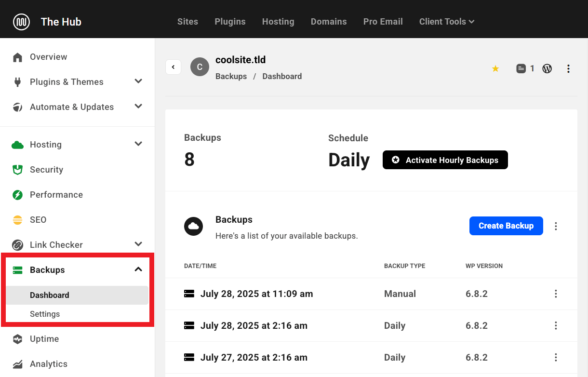Open the SEO section icon in sidebar

[x=17, y=220]
